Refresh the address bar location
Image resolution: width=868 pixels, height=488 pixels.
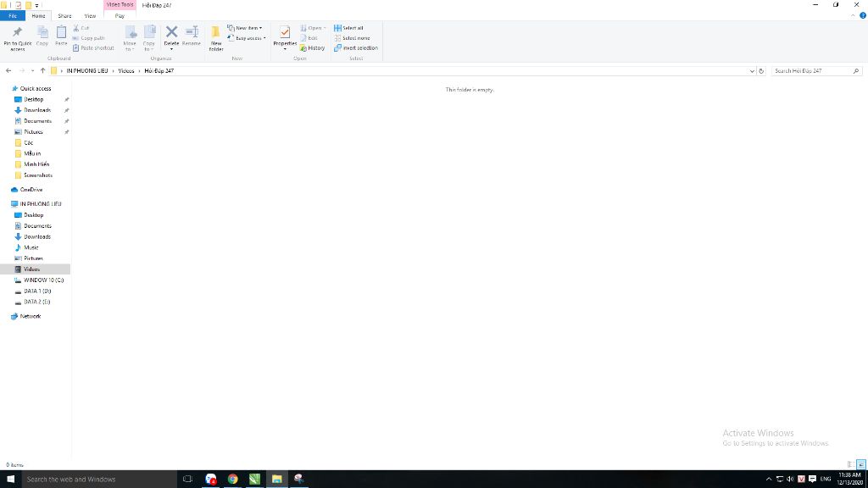(x=761, y=71)
